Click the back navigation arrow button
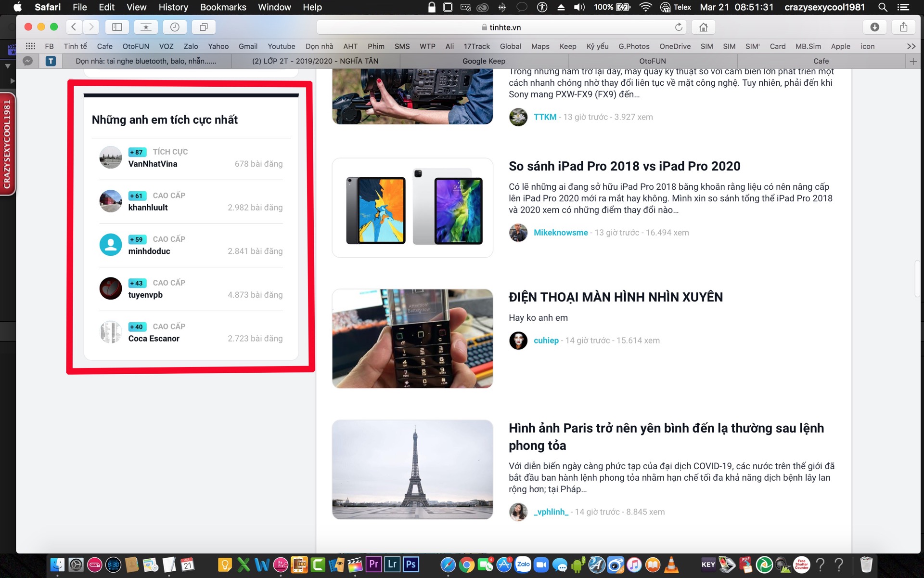Screen dimensions: 924x578 click(73, 26)
